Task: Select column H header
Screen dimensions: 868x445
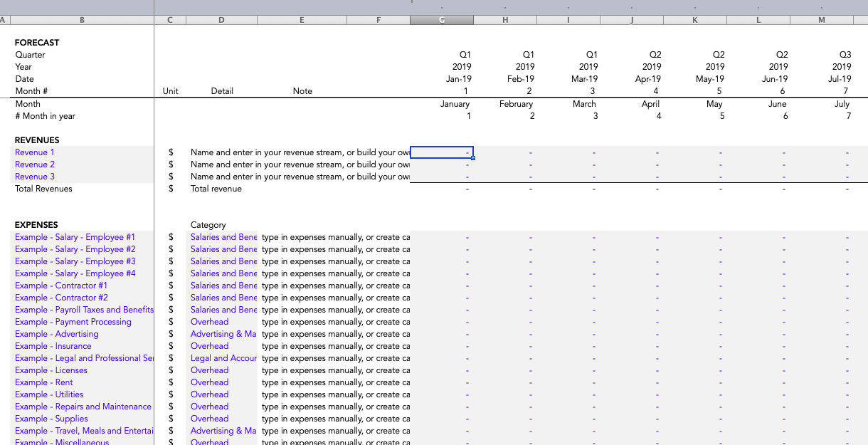Action: pyautogui.click(x=505, y=20)
